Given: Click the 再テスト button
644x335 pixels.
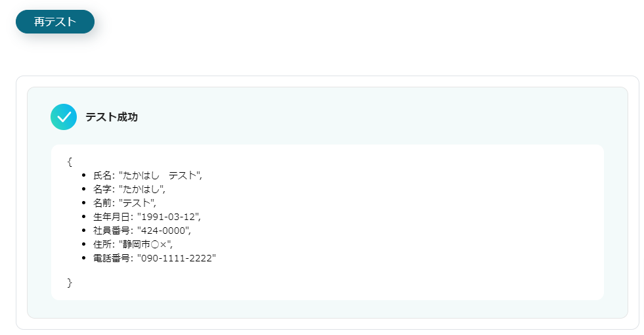Looking at the screenshot, I should (55, 22).
